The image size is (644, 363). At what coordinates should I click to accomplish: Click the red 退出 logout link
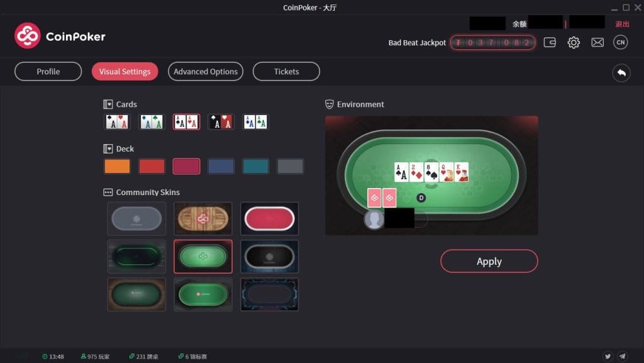point(622,25)
